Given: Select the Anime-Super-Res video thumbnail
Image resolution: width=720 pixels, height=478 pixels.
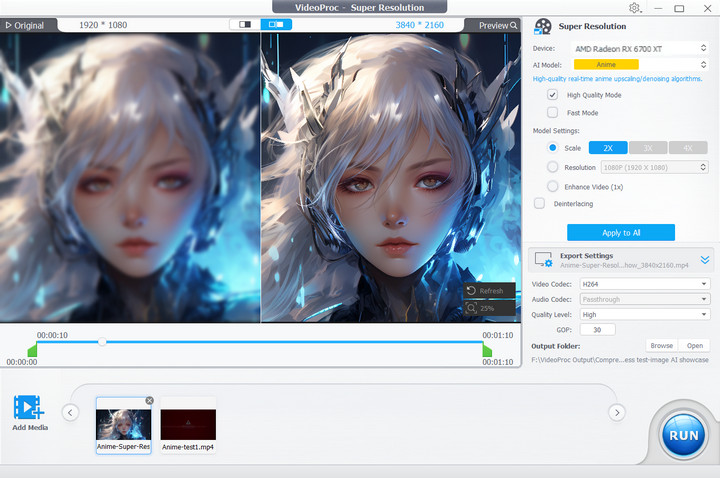Looking at the screenshot, I should 124,425.
